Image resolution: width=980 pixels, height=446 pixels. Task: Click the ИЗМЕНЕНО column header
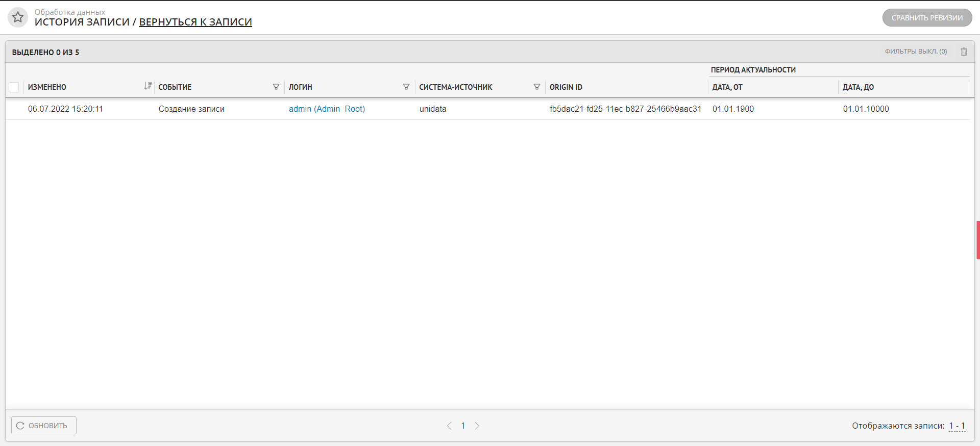tap(47, 87)
